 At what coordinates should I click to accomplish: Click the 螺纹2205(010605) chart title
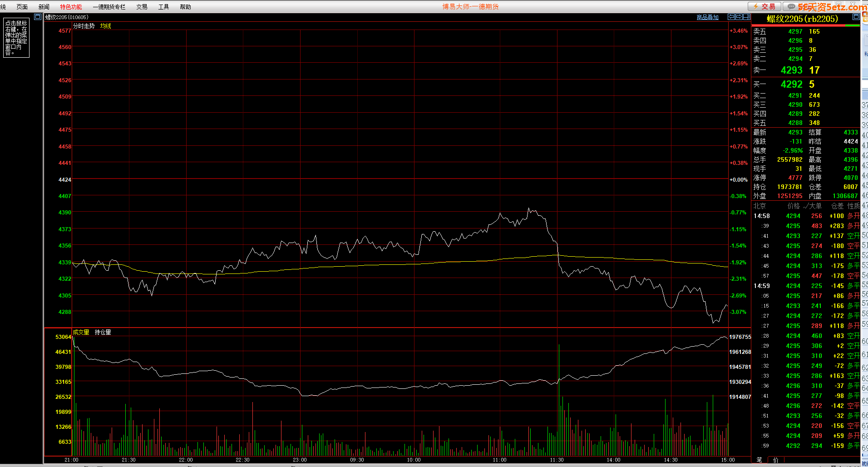(x=67, y=17)
